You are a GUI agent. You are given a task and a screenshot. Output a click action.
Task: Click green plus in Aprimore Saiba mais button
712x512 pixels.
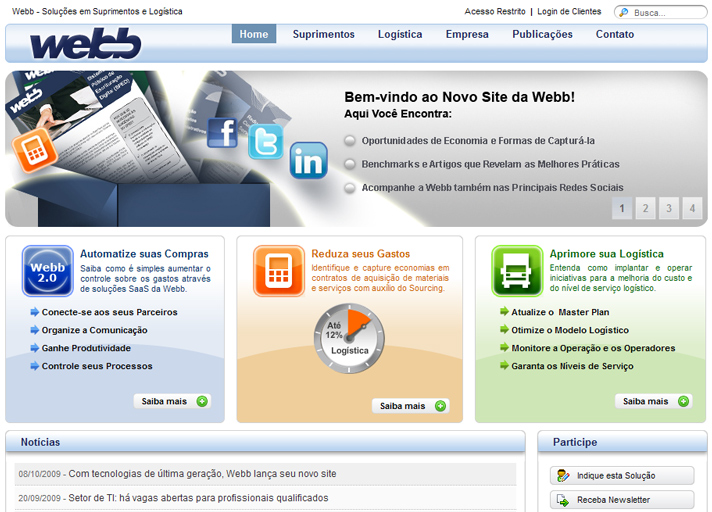683,401
